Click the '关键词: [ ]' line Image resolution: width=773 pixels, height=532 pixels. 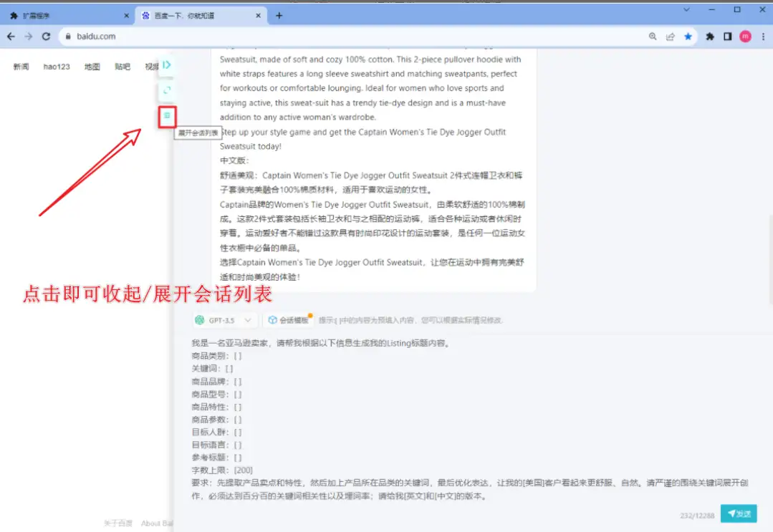click(x=212, y=369)
